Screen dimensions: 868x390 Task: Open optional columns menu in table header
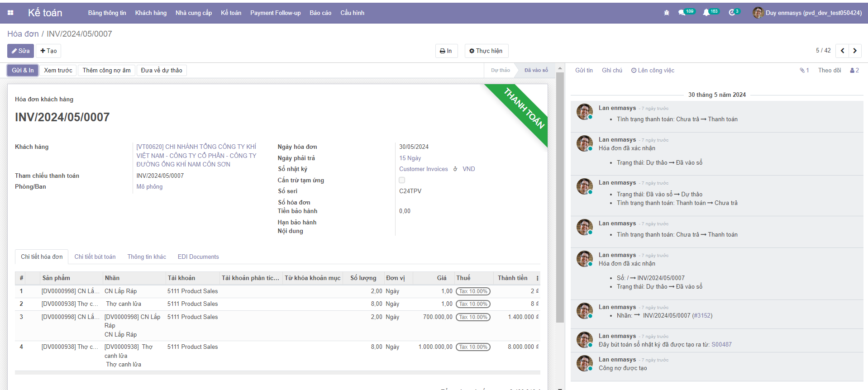point(537,278)
